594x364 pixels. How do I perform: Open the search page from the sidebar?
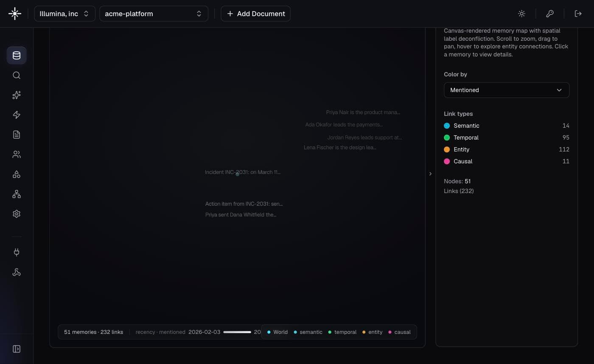(x=17, y=75)
